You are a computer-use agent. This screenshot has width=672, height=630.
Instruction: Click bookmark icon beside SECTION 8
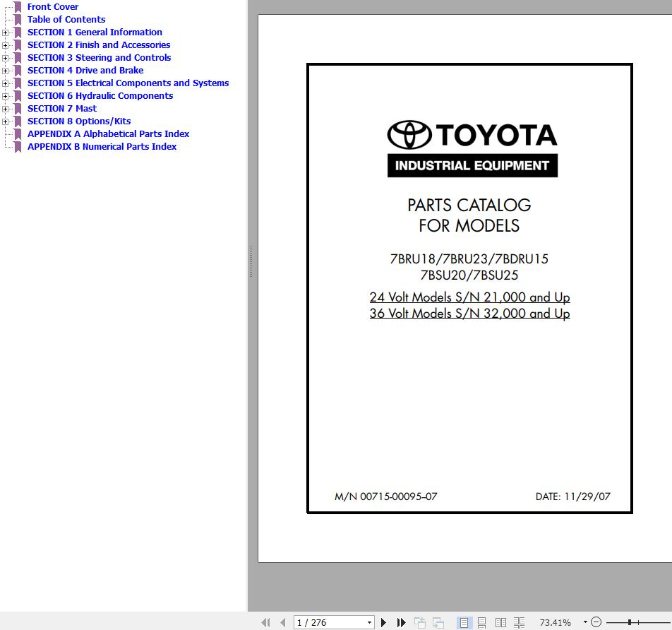[18, 121]
